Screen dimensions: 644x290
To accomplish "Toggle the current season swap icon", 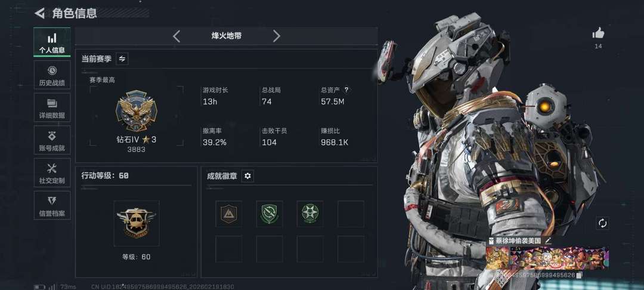I will pos(122,58).
